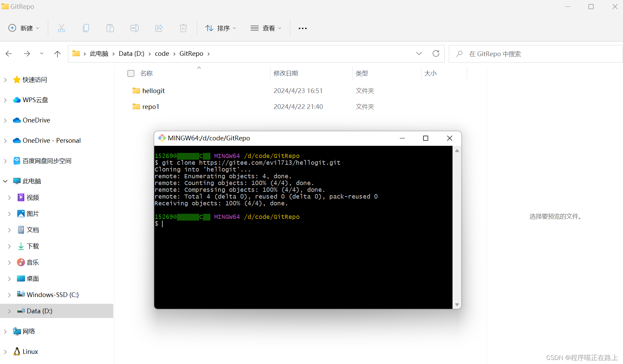Sort by 名称 column header
623x364 pixels.
point(146,73)
